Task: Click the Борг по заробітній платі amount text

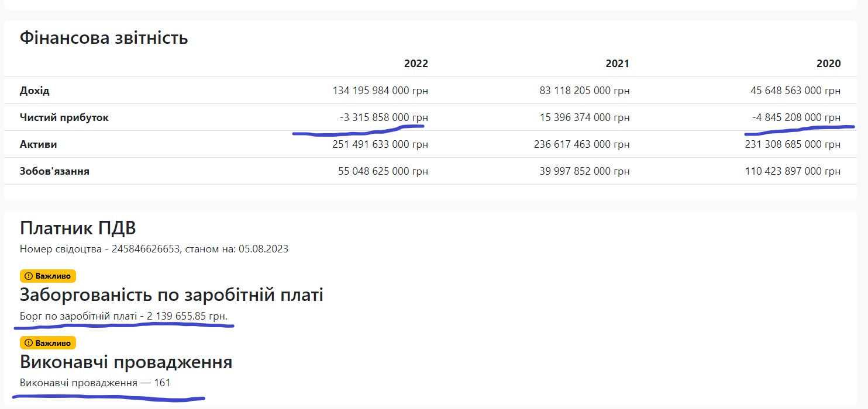Action: pos(124,316)
